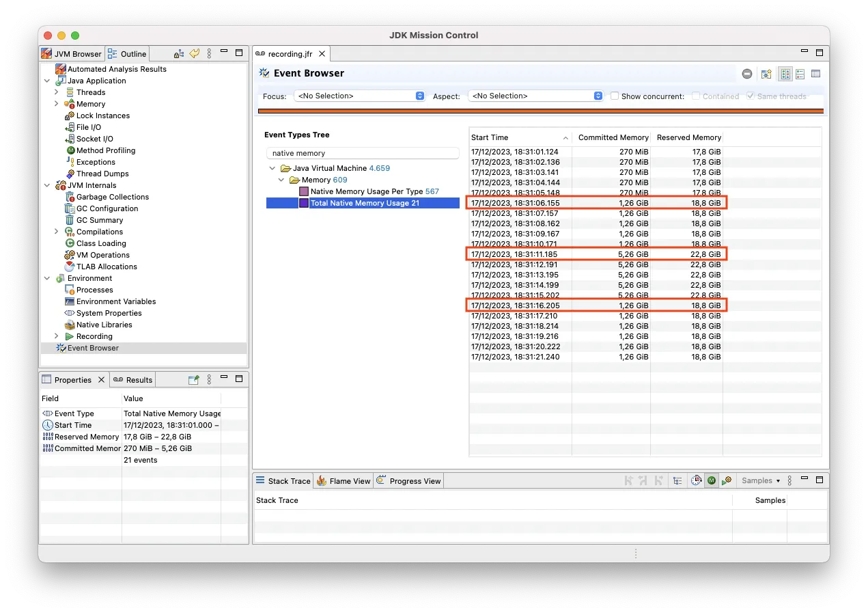Switch to the stacked list layout icon
868x613 pixels.
click(800, 74)
